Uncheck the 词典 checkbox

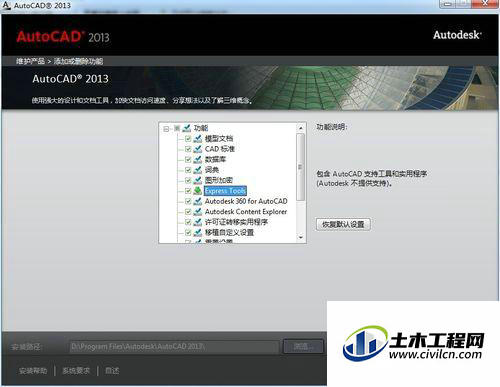tap(188, 170)
